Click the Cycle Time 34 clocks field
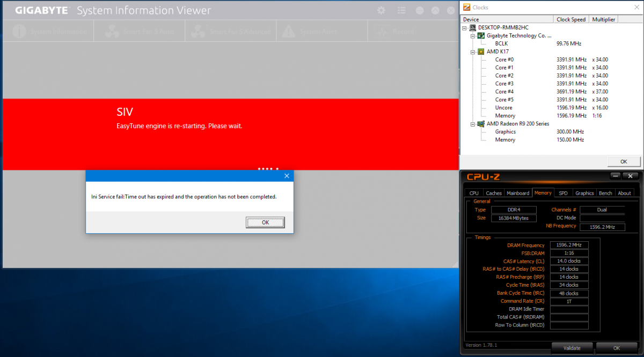Viewport: 644px width, 357px height. (x=569, y=285)
